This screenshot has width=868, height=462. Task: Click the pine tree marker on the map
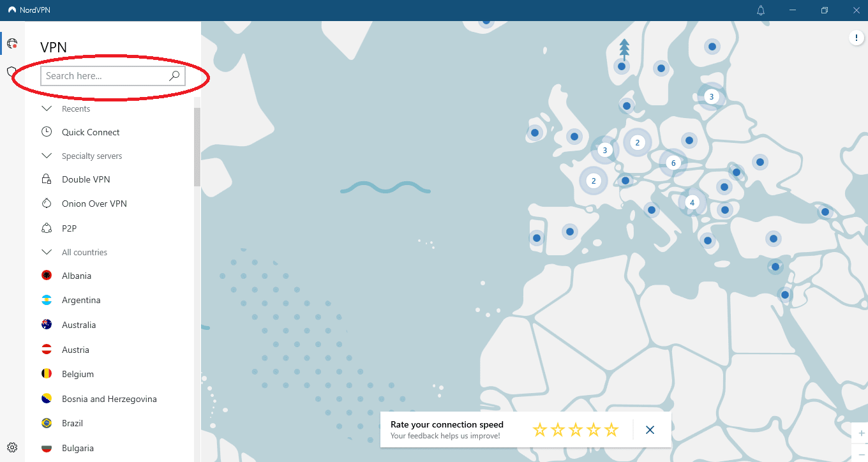click(624, 49)
